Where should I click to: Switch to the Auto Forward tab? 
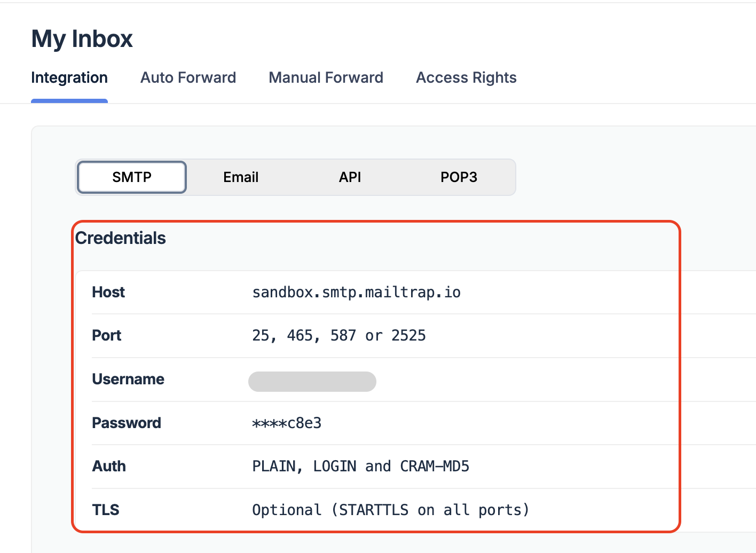coord(188,77)
